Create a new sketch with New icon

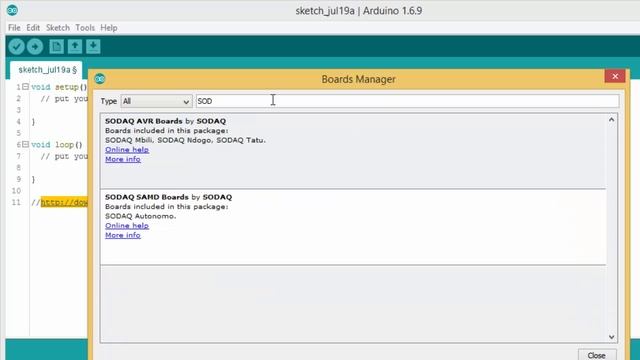pos(56,47)
